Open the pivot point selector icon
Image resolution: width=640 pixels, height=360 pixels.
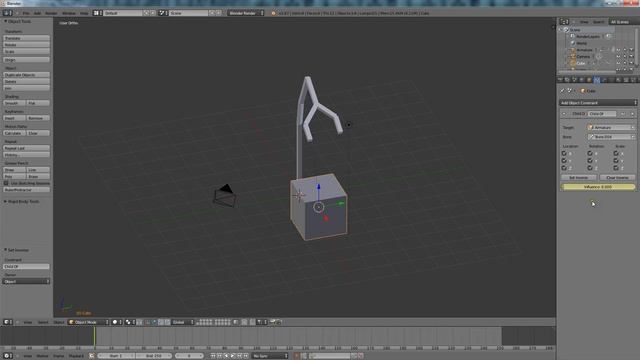pyautogui.click(x=130, y=322)
